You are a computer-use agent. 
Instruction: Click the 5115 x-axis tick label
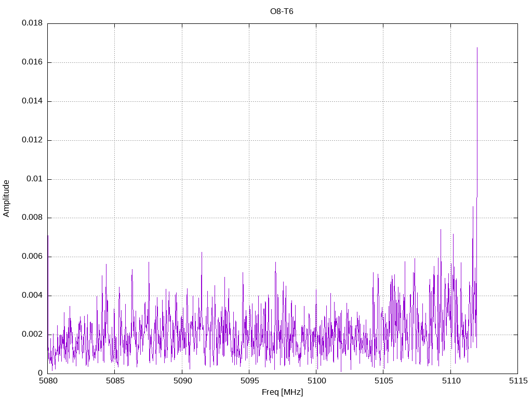point(517,381)
